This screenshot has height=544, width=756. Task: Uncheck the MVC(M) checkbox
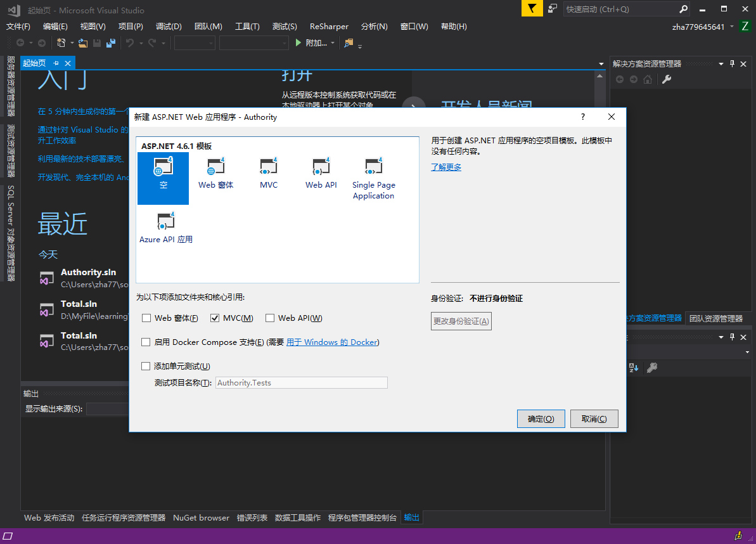point(215,318)
